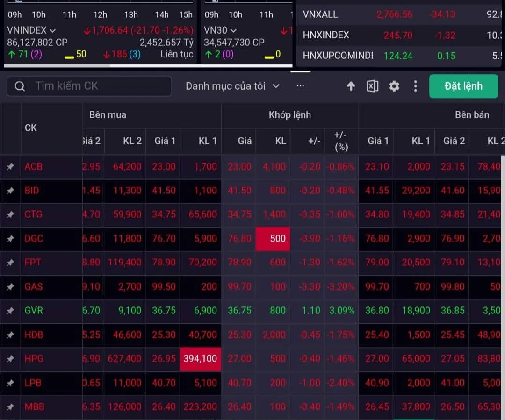Focus the 'Tìm kiếm CK' search field
Viewport: 505px width, 420px height.
[x=98, y=86]
